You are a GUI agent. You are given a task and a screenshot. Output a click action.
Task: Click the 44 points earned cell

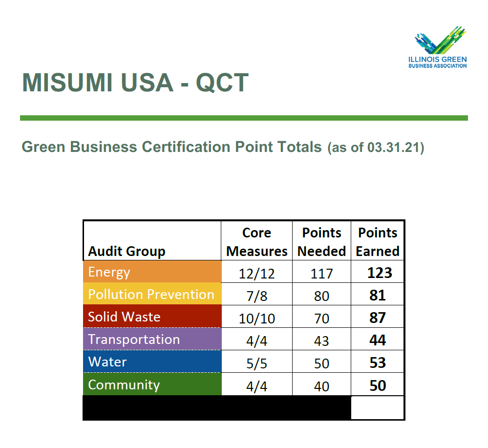click(x=378, y=339)
